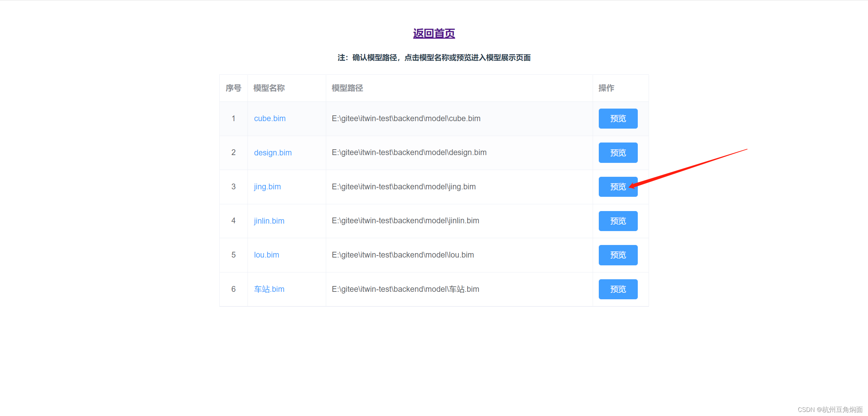Click 预览 button for lou.bim

click(618, 255)
